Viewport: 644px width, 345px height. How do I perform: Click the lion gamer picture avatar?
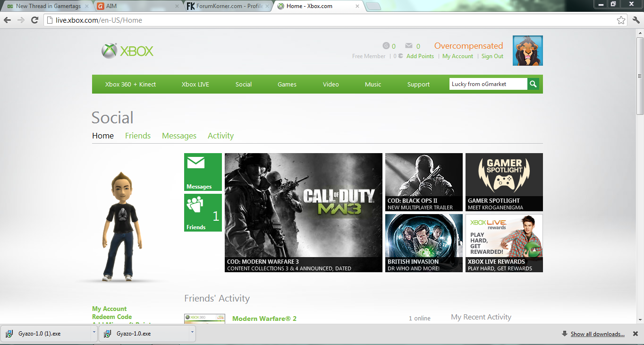pos(528,51)
